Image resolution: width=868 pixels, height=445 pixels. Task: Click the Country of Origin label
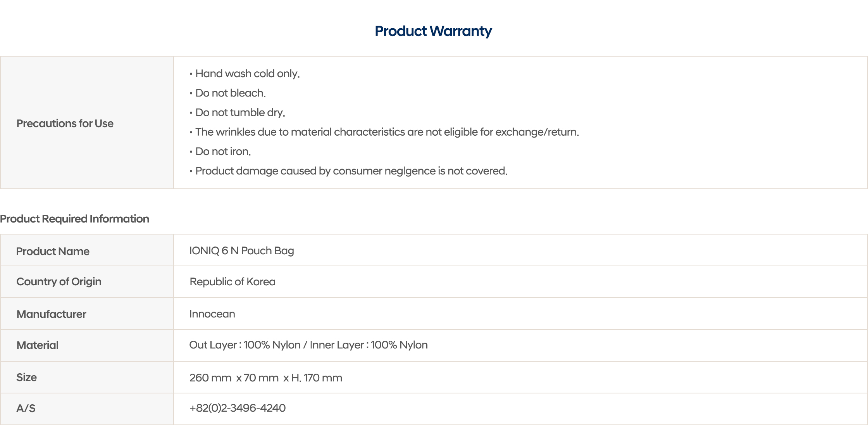coord(59,281)
